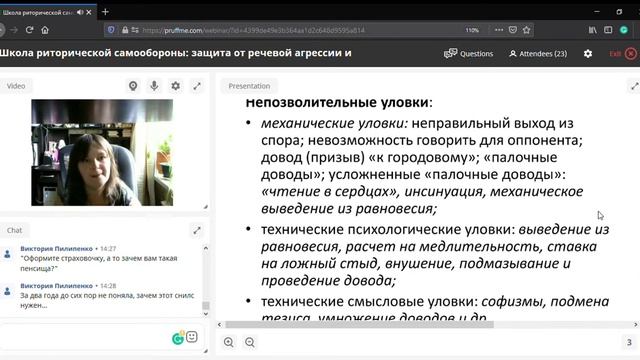Click the slide number 3 indicator
The width and height of the screenshot is (640, 360).
tap(629, 342)
